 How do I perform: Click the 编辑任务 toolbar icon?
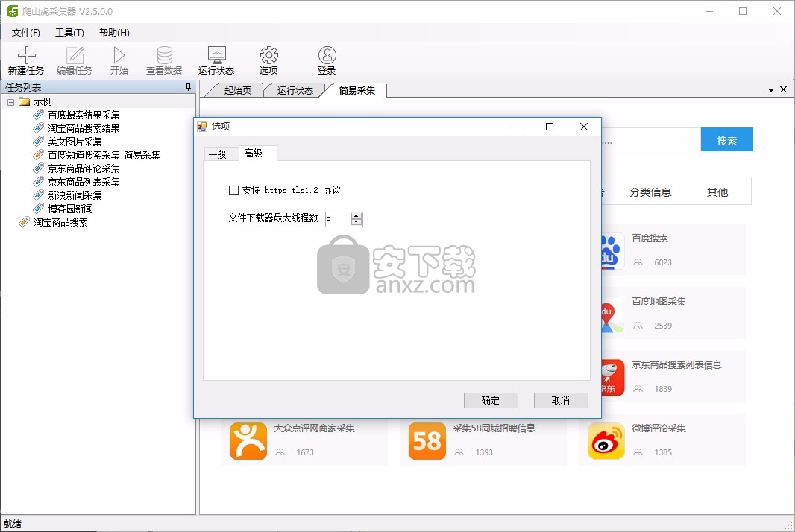75,54
